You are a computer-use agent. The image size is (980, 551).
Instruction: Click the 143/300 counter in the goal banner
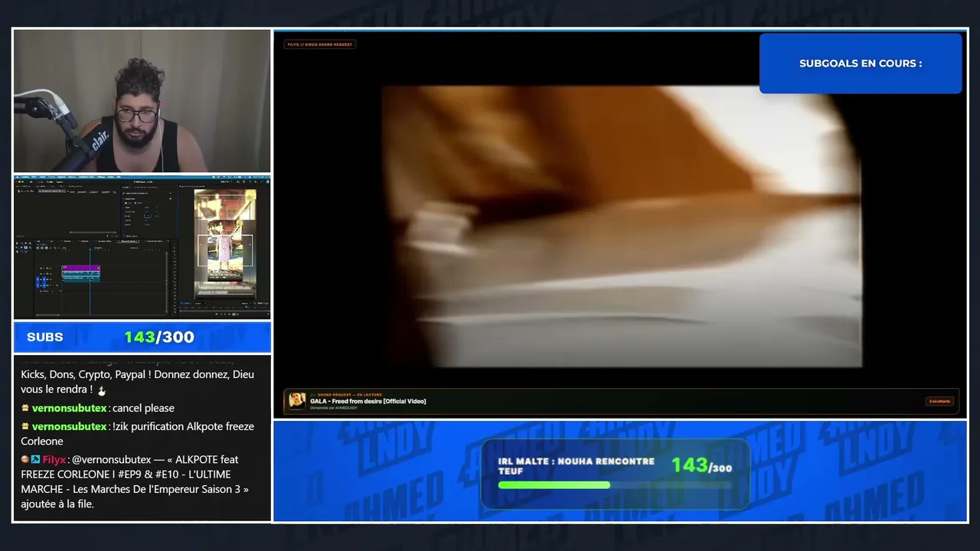click(702, 465)
